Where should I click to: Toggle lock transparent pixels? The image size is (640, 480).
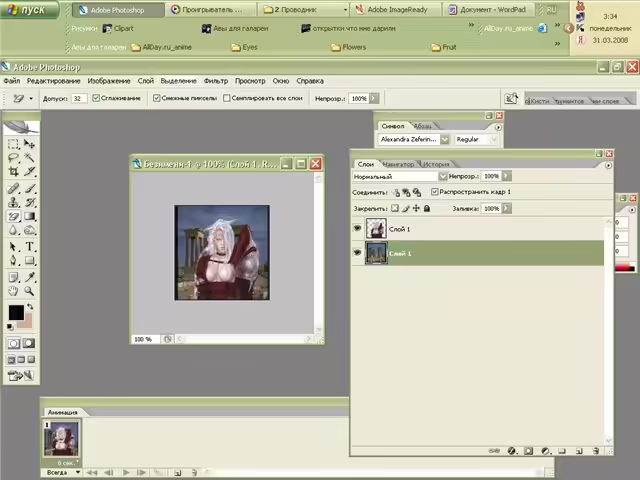click(395, 208)
